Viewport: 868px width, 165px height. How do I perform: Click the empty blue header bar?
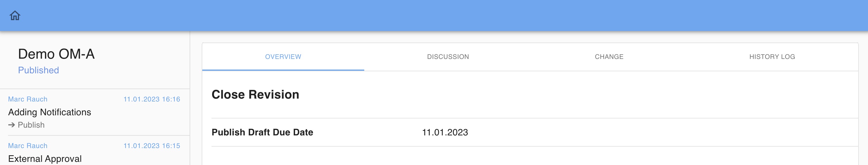438,16
